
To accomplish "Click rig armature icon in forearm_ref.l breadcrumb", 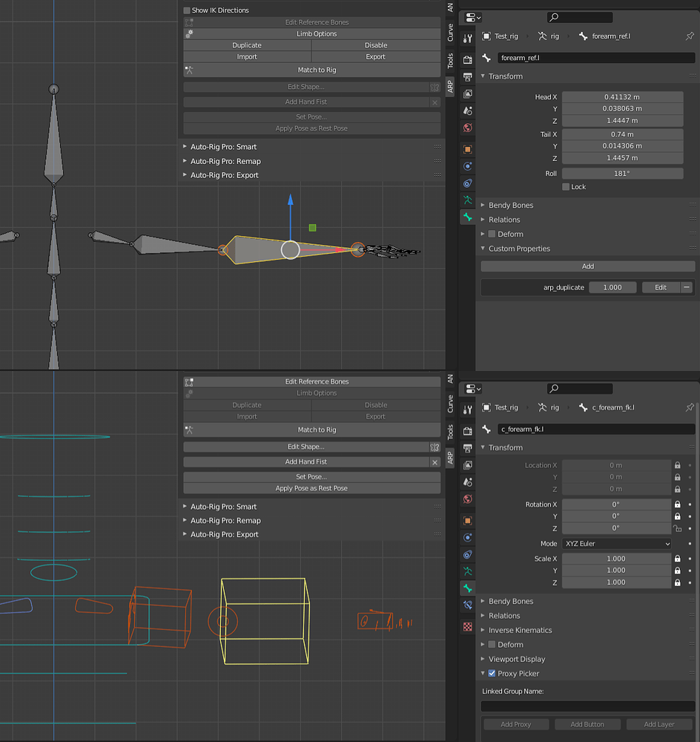I will [542, 36].
